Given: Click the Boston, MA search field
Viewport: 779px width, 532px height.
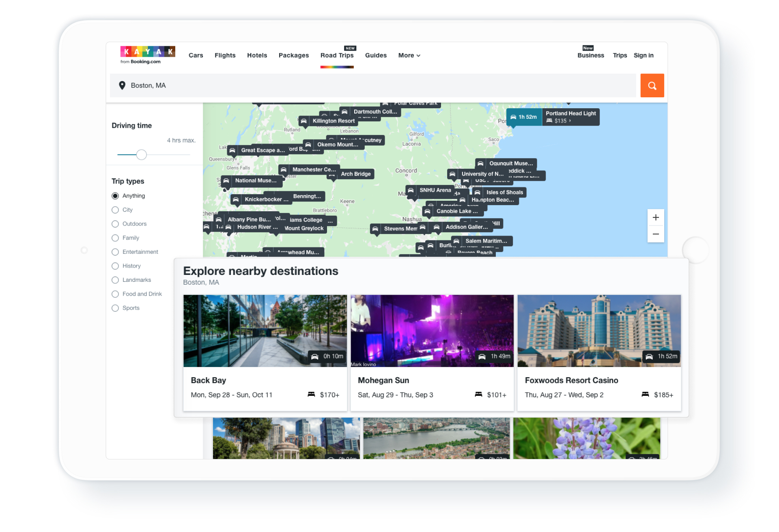Looking at the screenshot, I should [373, 86].
